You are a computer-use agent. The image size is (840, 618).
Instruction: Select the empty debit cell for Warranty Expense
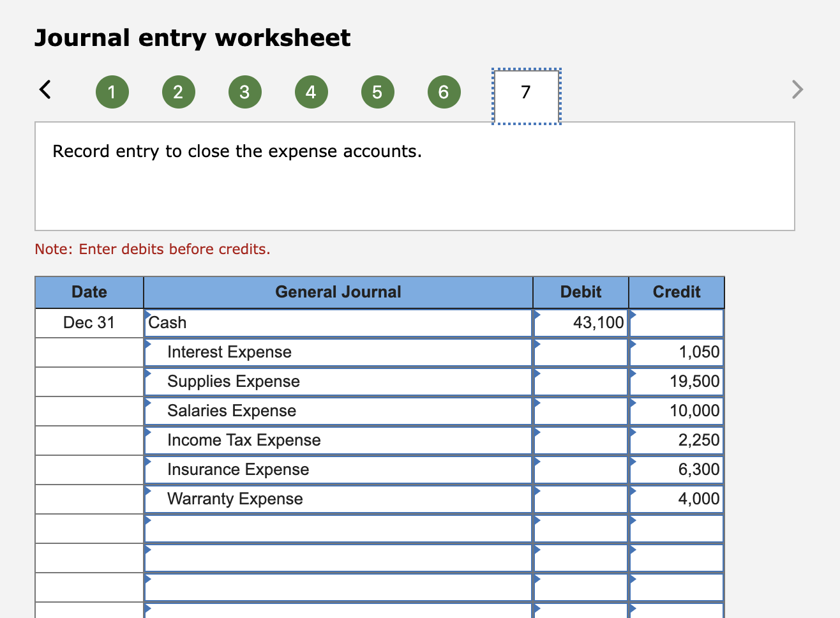[581, 499]
